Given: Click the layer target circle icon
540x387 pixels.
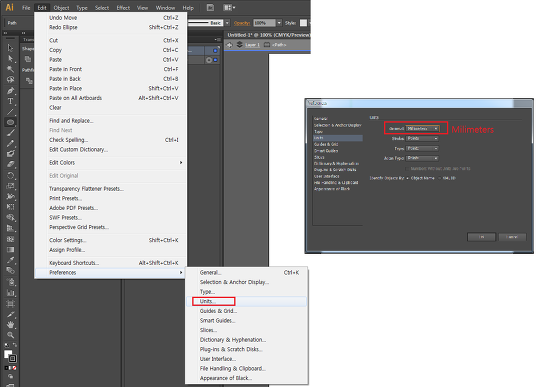Looking at the screenshot, I should click(209, 60).
